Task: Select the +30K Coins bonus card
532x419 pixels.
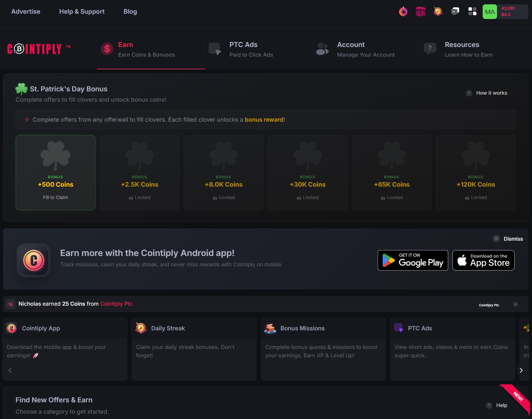Action: coord(308,173)
